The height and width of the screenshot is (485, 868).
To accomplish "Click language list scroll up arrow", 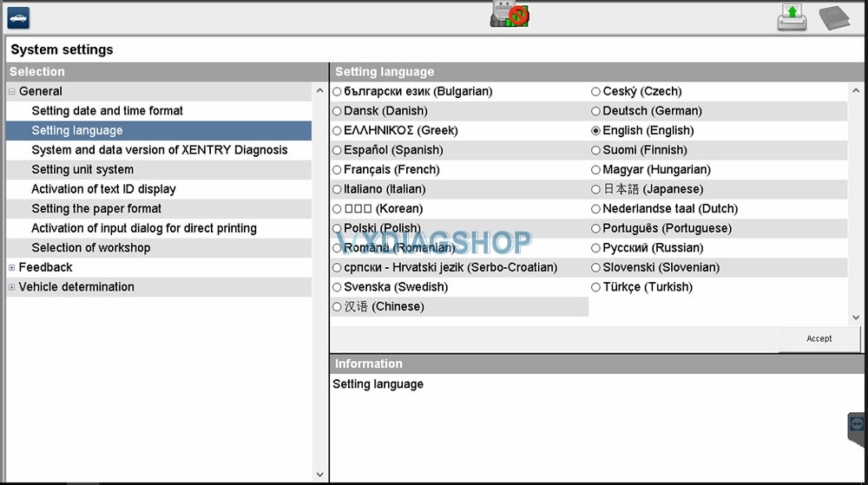I will (x=856, y=91).
